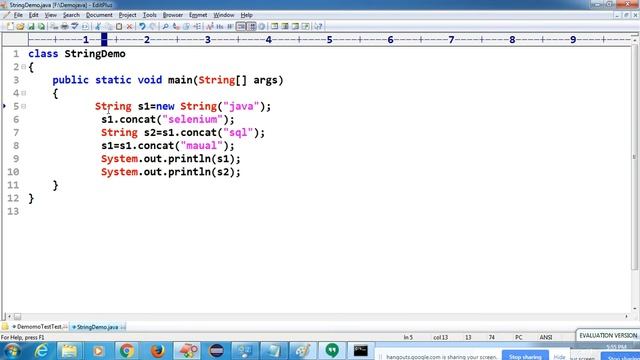Viewport: 640px width, 360px height.
Task: Click the Copy toolbar icon
Action: point(108,27)
